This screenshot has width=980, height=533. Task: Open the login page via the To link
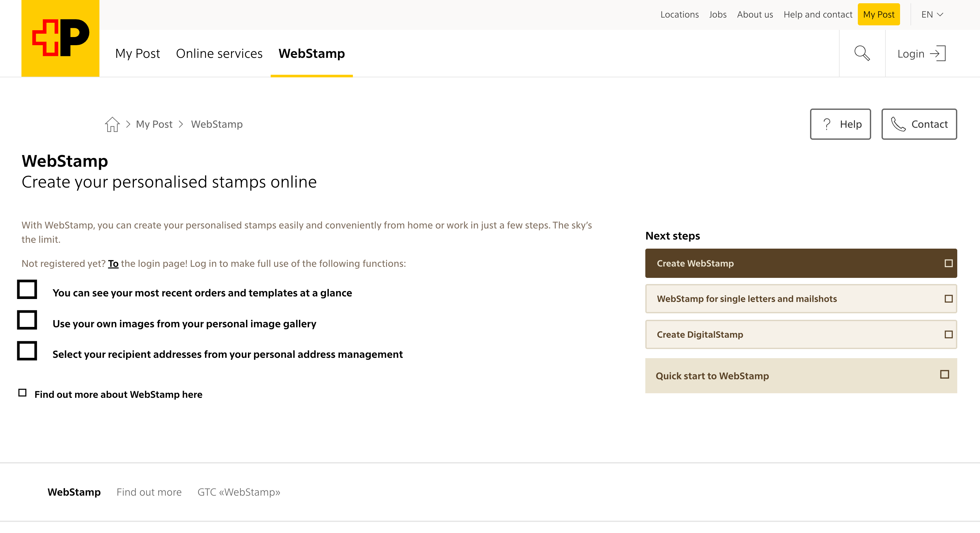(113, 263)
